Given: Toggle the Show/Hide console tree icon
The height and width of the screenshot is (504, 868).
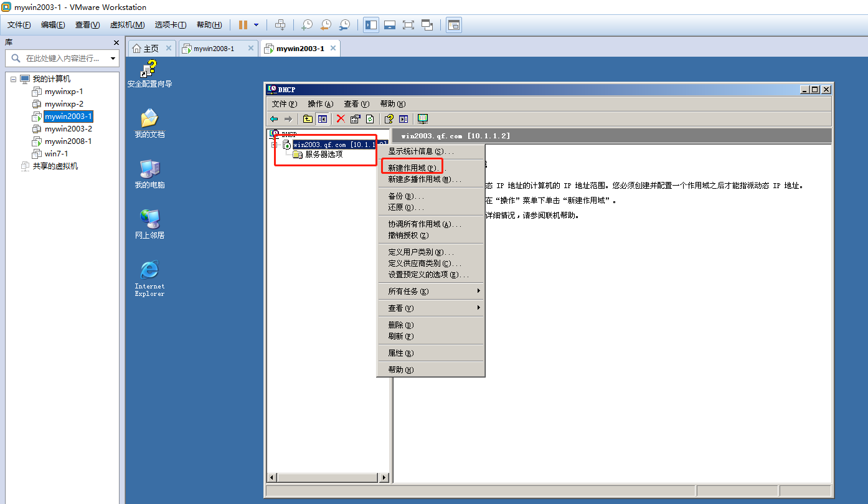Looking at the screenshot, I should 322,119.
